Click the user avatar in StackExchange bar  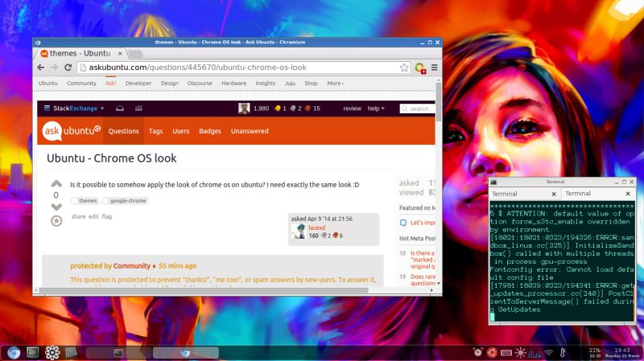click(x=244, y=109)
